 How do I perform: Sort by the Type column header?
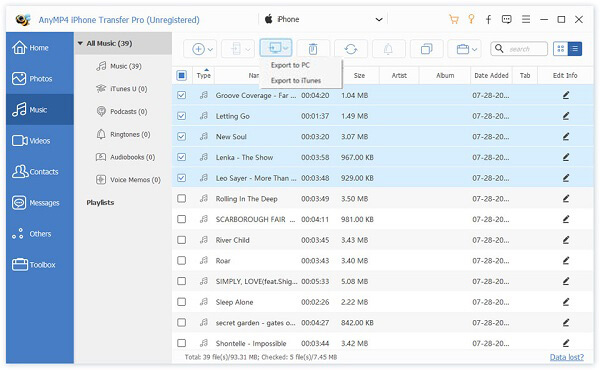[x=204, y=75]
